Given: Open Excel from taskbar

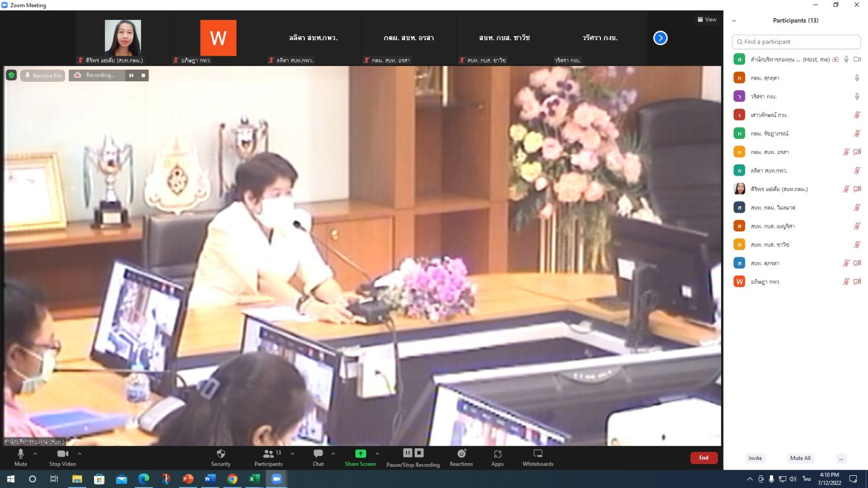Looking at the screenshot, I should [254, 479].
